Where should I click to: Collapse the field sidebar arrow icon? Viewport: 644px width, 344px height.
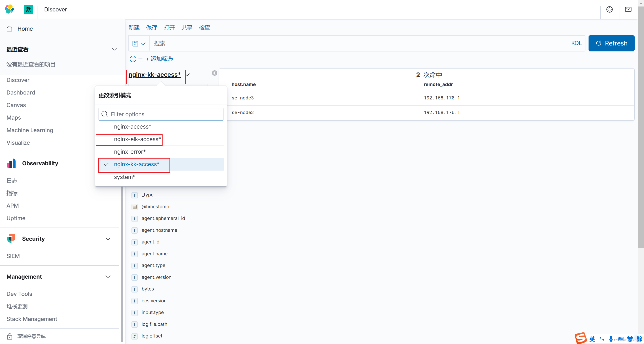[214, 73]
